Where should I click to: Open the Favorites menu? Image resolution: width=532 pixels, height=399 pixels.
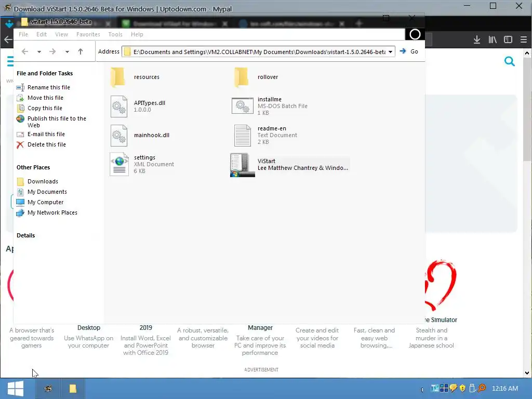88,34
